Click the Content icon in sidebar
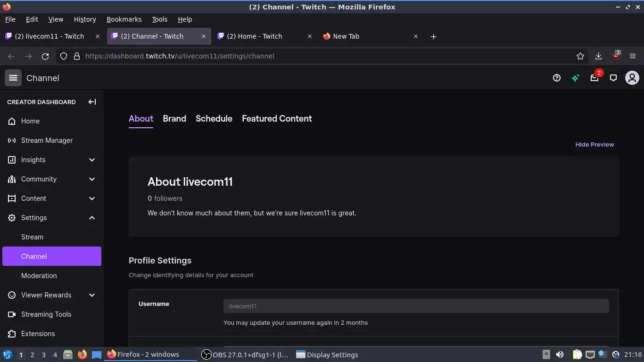Viewport: 644px width, 362px height. [x=12, y=198]
